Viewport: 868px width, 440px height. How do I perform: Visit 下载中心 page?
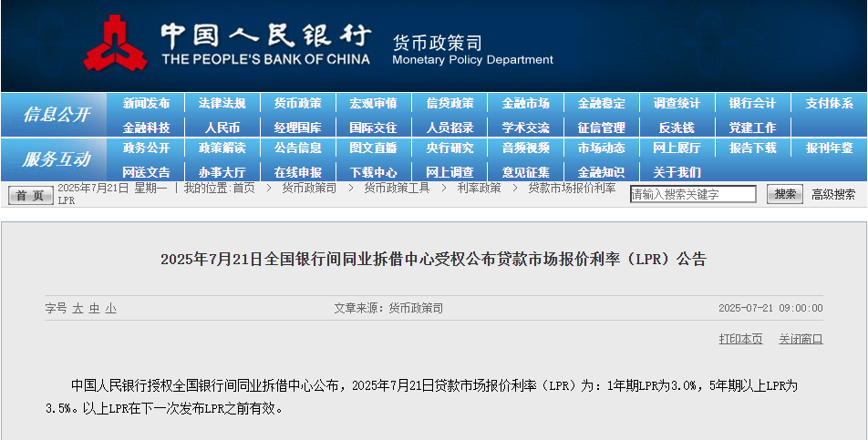[374, 172]
